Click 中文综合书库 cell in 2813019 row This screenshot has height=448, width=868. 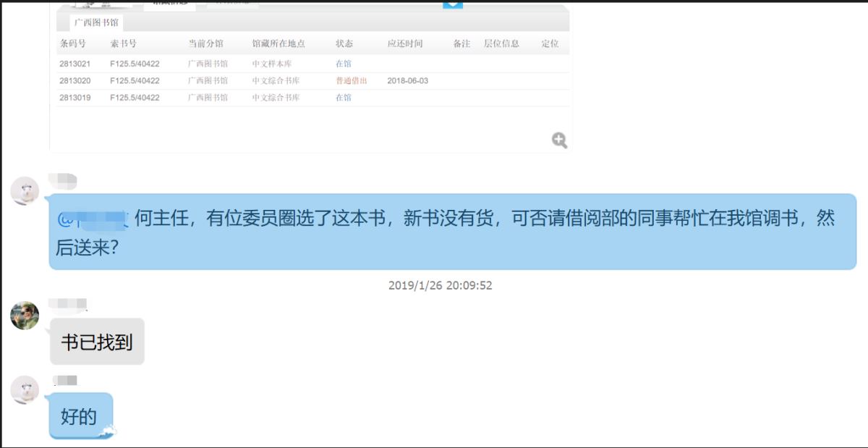tap(276, 98)
